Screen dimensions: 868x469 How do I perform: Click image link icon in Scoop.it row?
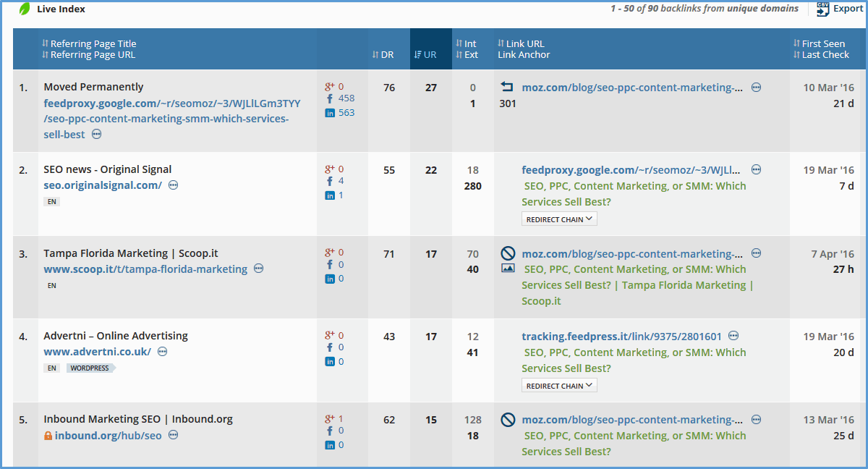point(508,268)
